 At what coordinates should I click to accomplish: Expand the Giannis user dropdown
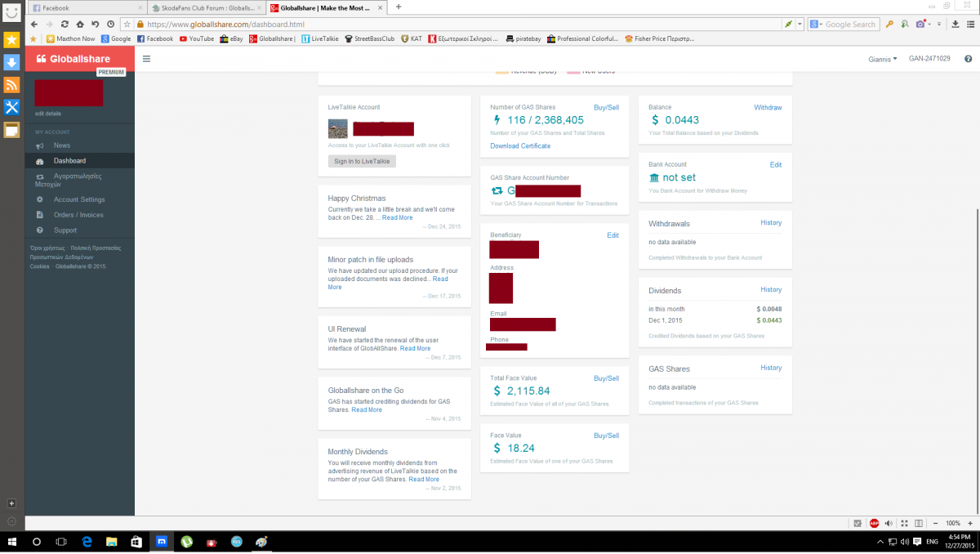click(x=882, y=59)
